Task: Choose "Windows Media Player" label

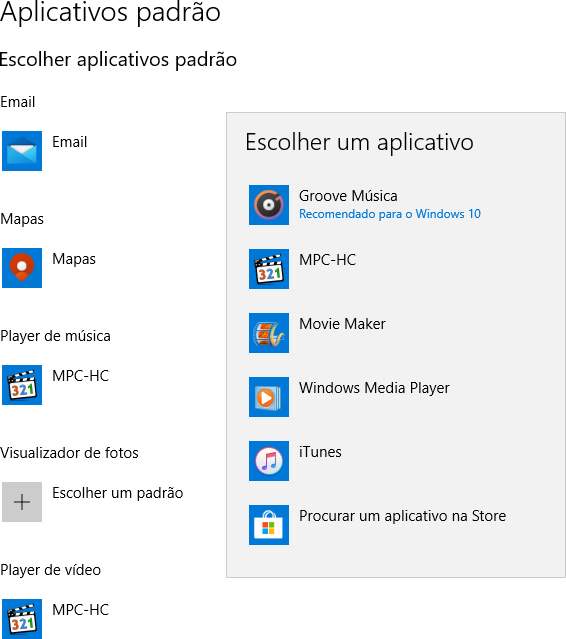Action: 374,388
